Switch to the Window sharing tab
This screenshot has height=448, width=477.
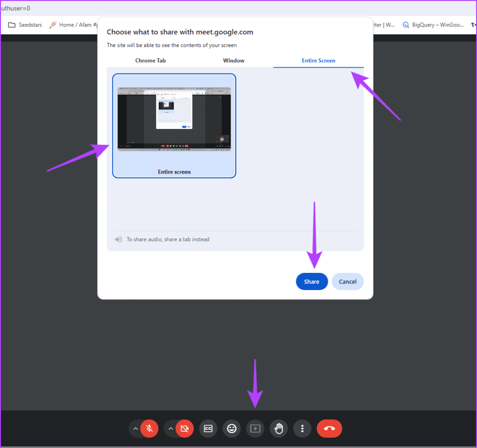click(233, 61)
